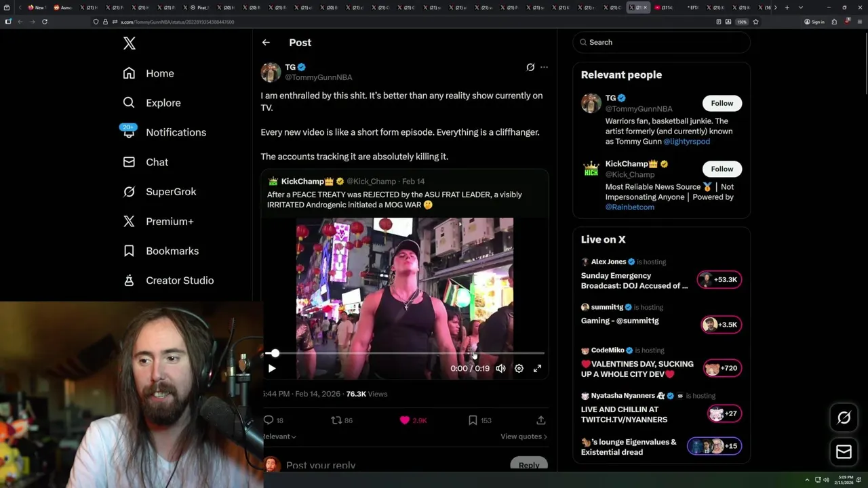The image size is (868, 488).
Task: Join Eigenvalues & Existential dread lounge
Action: click(x=629, y=447)
